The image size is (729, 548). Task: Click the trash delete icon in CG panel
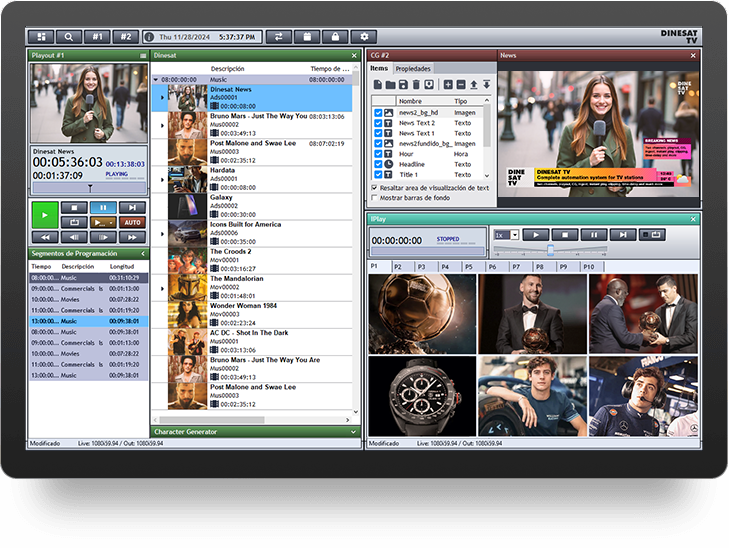pos(414,85)
